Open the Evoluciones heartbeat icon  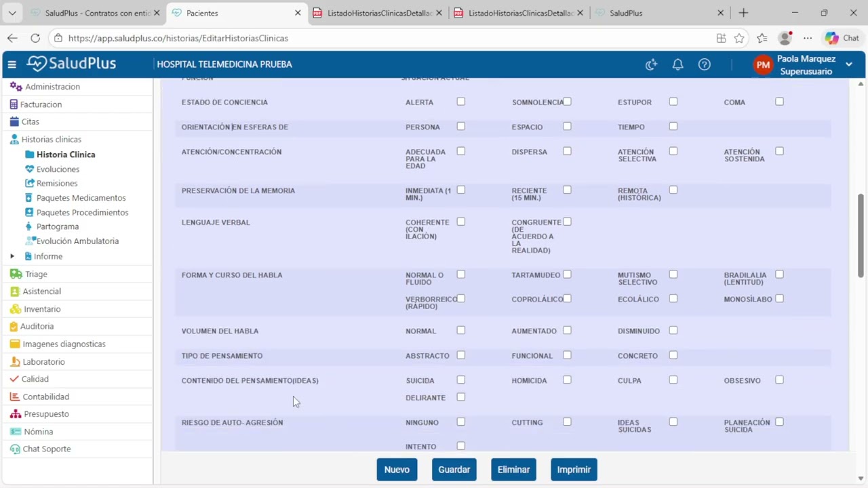[x=29, y=169]
